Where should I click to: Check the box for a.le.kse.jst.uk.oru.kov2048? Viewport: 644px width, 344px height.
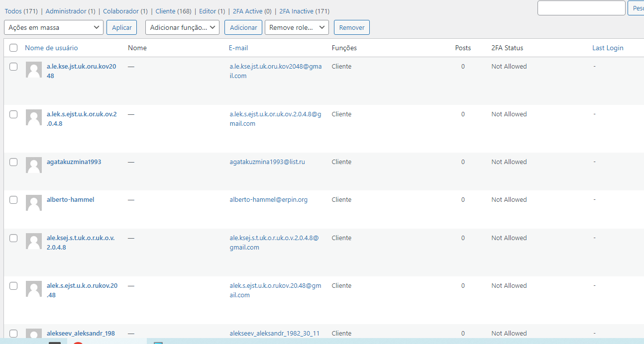click(13, 67)
